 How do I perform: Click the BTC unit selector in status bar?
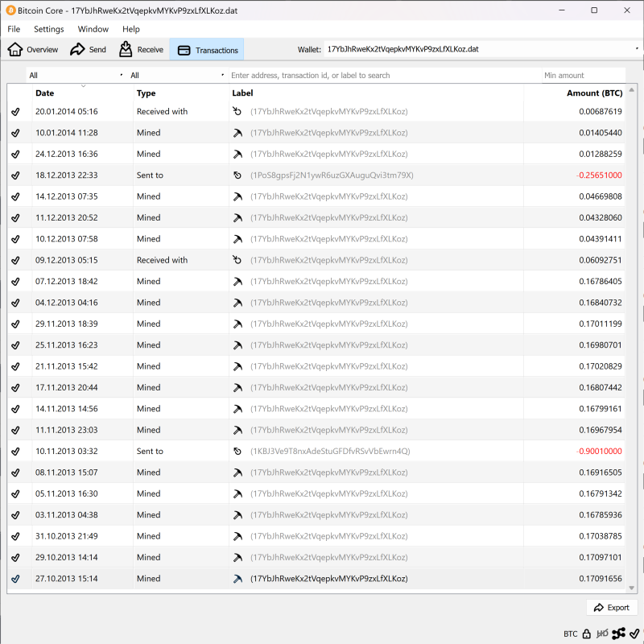coord(570,634)
